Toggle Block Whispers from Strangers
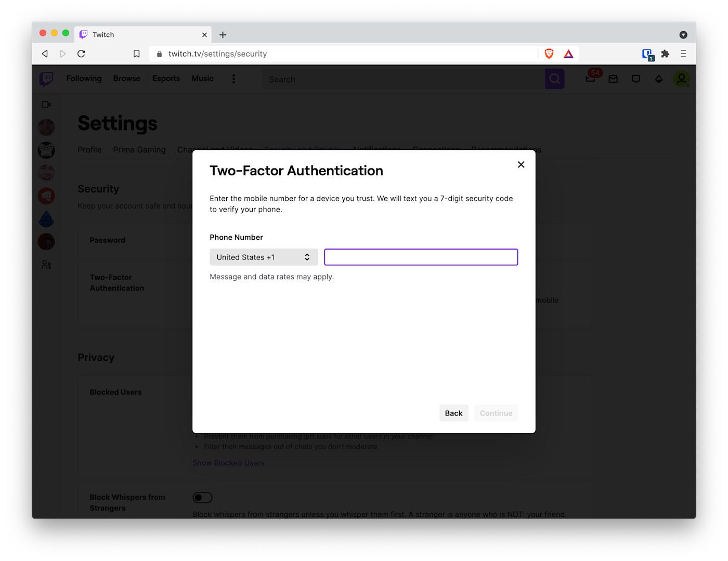Viewport: 728px width, 561px height. (x=202, y=498)
